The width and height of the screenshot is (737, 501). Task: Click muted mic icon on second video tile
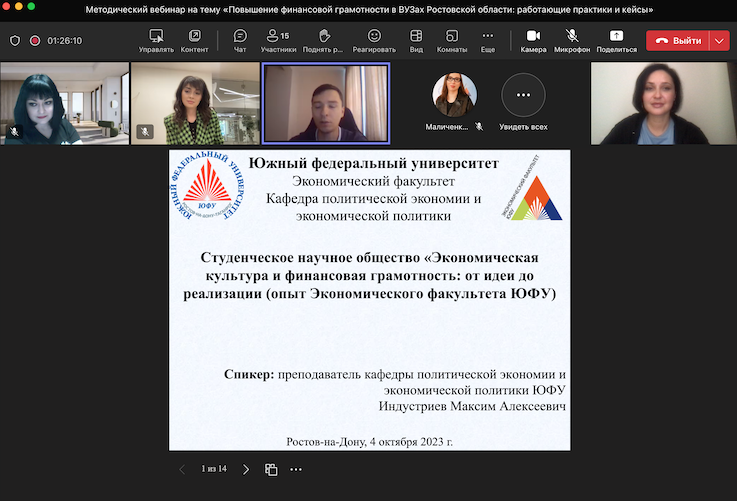point(145,132)
